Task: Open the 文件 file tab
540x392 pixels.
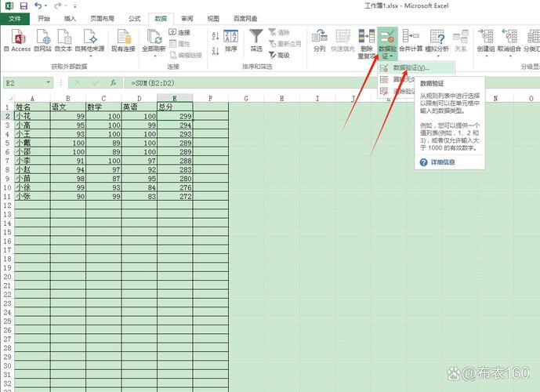Action: (15, 19)
